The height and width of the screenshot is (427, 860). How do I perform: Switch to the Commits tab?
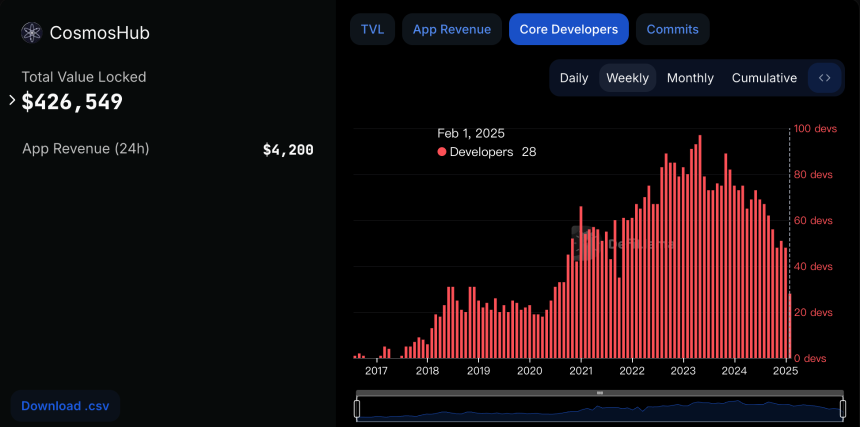tap(672, 29)
